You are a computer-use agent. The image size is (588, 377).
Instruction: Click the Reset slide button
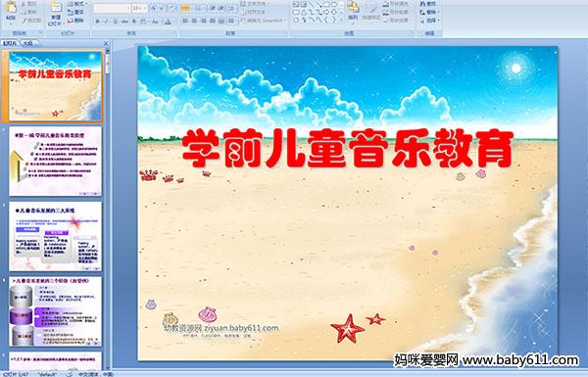coord(75,12)
